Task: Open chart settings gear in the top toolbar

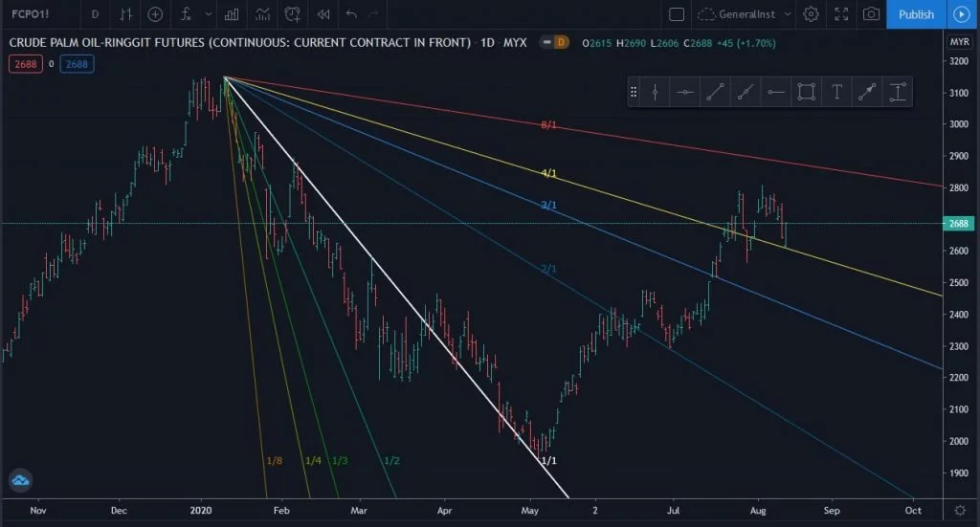Action: pos(811,14)
